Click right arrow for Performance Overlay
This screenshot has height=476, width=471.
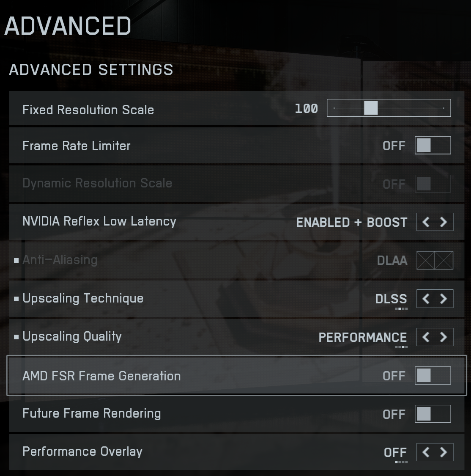[444, 452]
